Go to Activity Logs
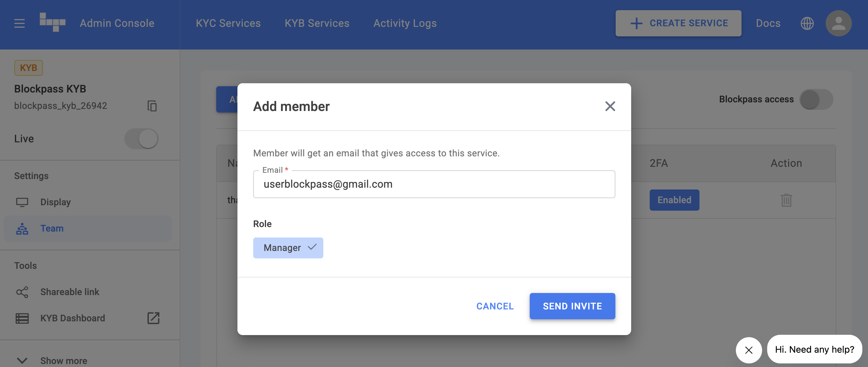 pos(405,23)
